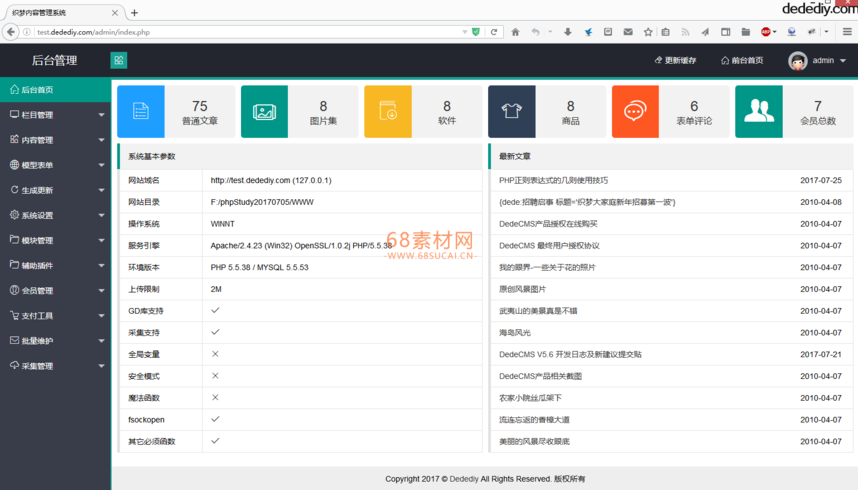Screen dimensions: 858x490
Task: Open browser home icon
Action: (x=515, y=32)
